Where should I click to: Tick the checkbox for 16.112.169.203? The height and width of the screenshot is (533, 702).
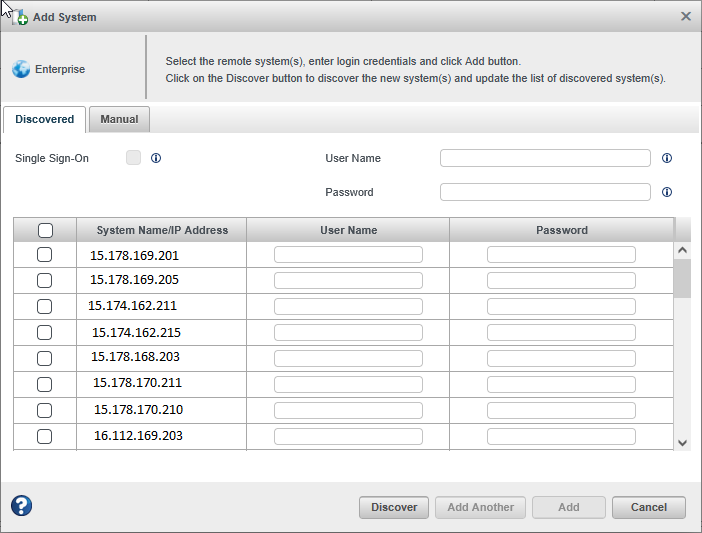point(45,436)
